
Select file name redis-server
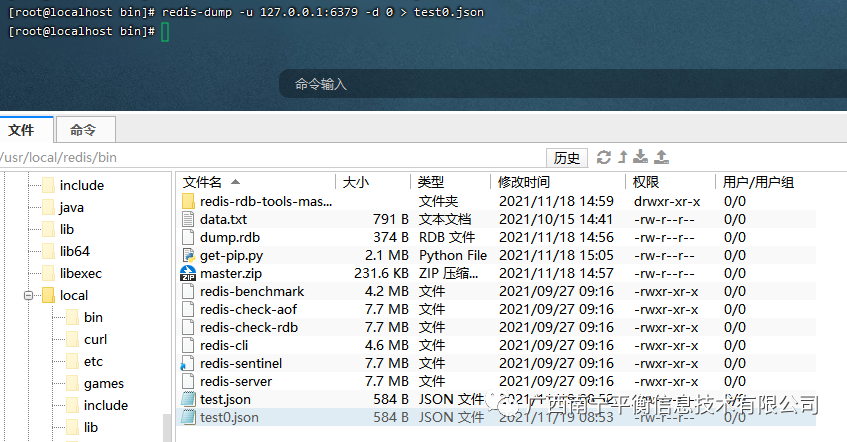(236, 381)
